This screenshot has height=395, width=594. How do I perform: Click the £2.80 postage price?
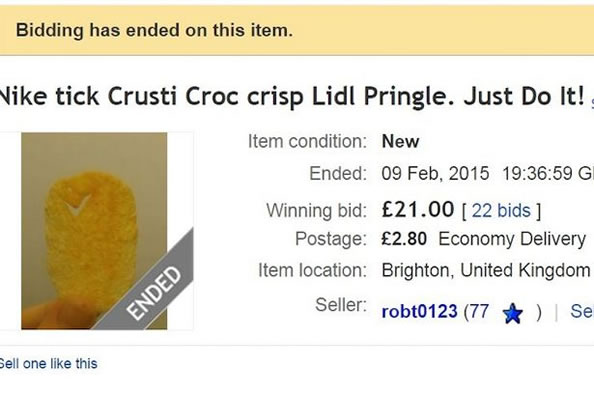coord(404,239)
